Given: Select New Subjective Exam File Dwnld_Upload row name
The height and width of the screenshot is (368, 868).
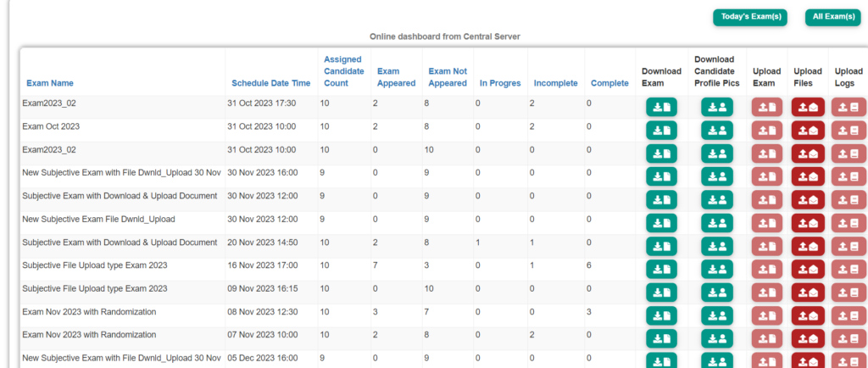Looking at the screenshot, I should tap(98, 219).
